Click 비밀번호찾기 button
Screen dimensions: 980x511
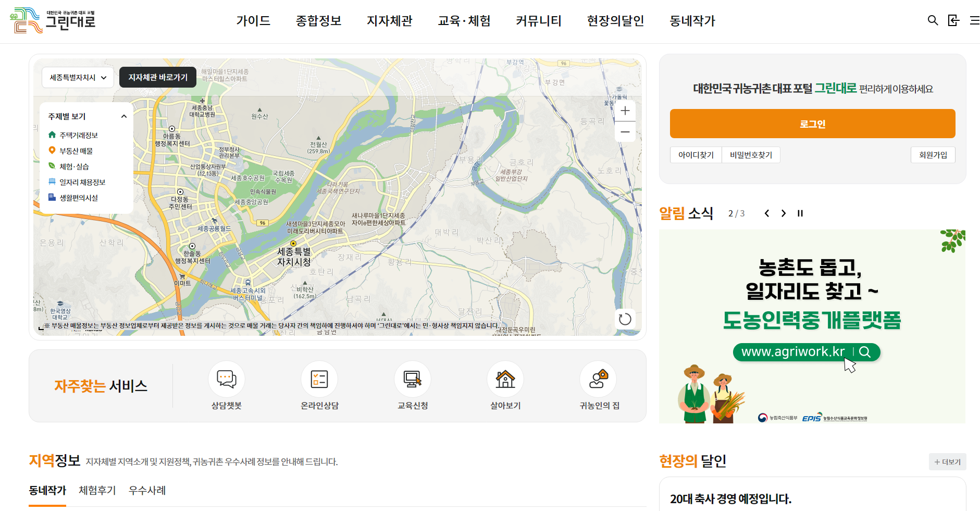(751, 155)
